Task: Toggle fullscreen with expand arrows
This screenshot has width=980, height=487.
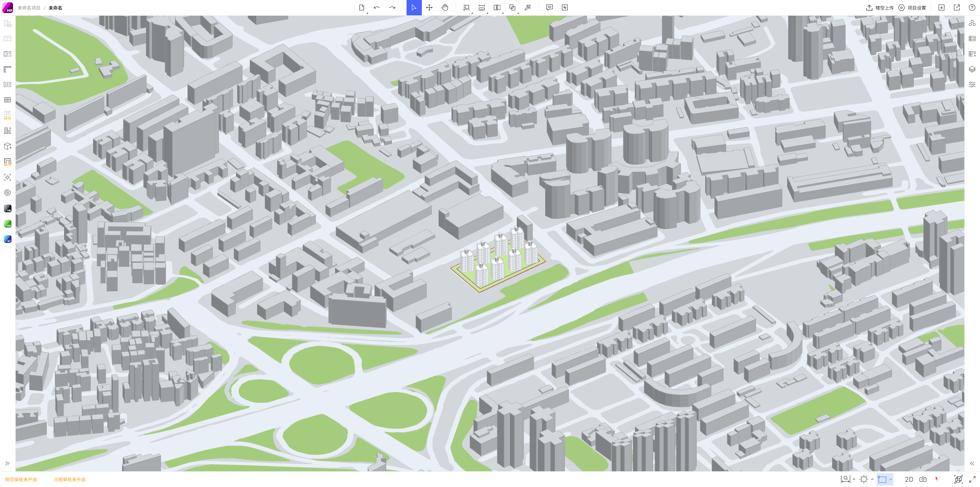Action: [x=972, y=479]
